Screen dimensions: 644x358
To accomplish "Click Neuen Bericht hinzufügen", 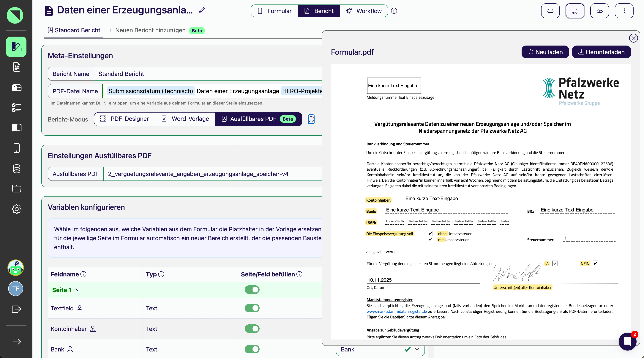I will (x=148, y=31).
